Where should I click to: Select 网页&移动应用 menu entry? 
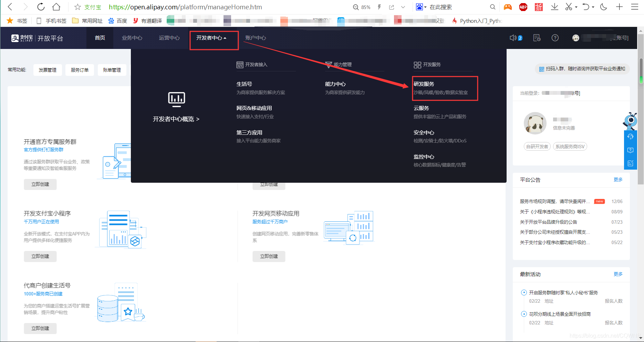254,108
